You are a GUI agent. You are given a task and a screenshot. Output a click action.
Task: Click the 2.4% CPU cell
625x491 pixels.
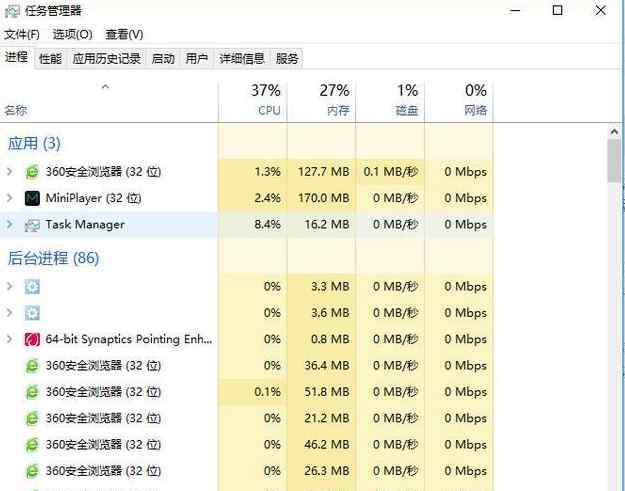[x=253, y=198]
